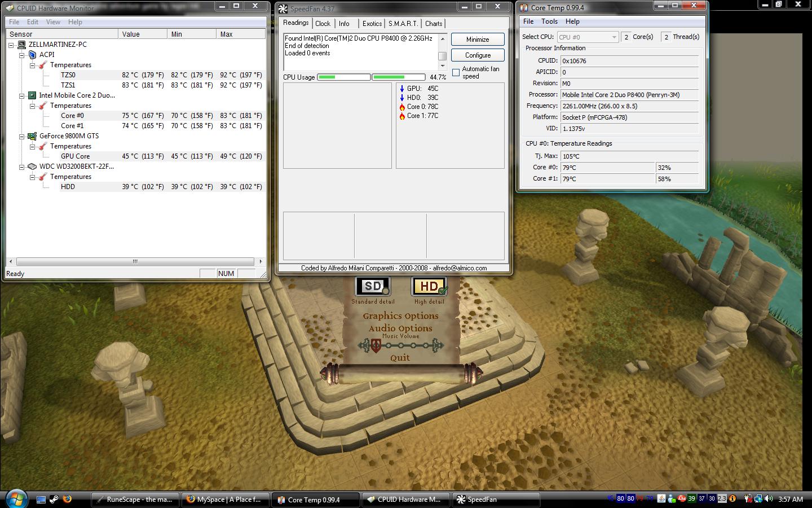Screen dimensions: 812x508
Task: Enable Automatic fan speed checkbox
Action: 456,73
